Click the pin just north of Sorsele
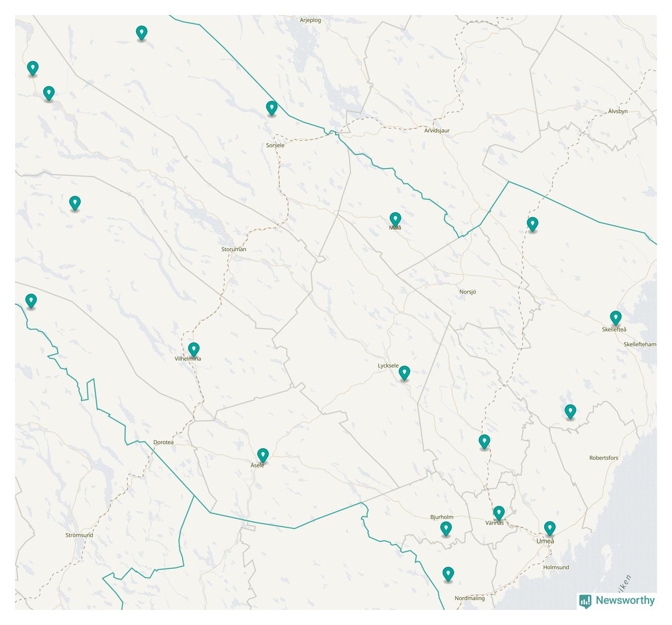Viewport: 672px width, 625px height. 271,108
